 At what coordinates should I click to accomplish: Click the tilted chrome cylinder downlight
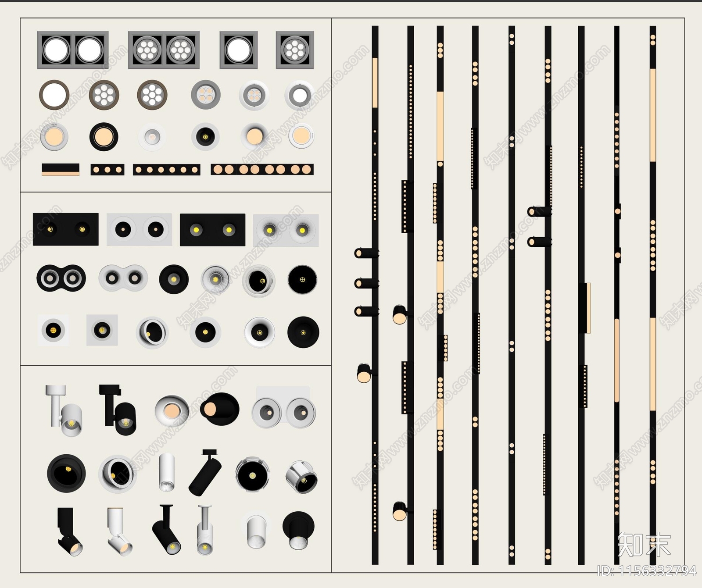[301, 477]
